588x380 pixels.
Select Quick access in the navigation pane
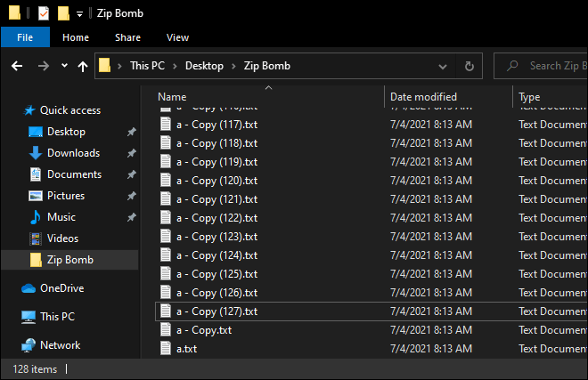click(70, 110)
